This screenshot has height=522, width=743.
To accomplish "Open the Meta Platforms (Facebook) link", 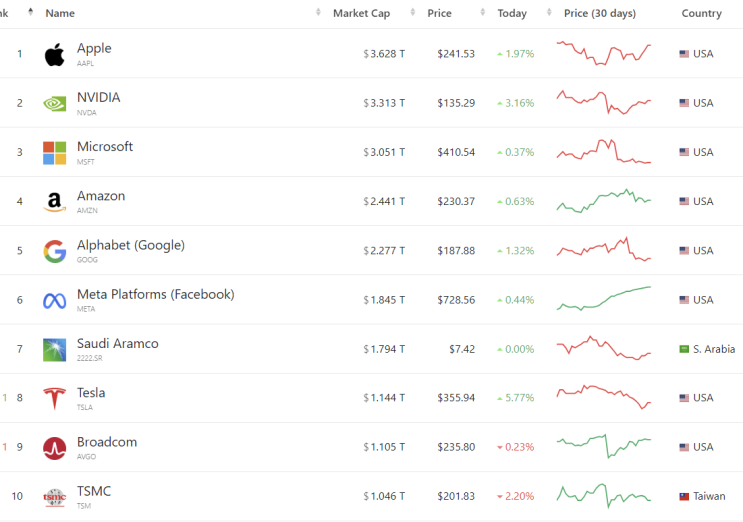I will pyautogui.click(x=155, y=295).
